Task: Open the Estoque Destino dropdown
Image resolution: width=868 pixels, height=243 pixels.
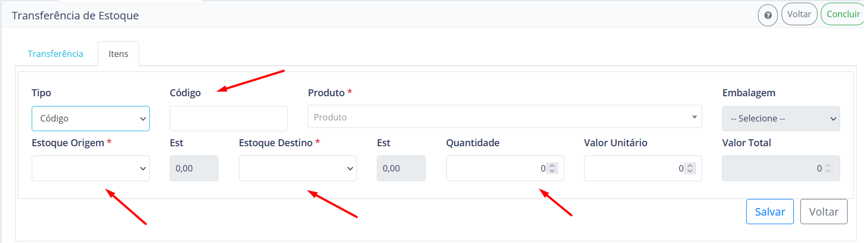Action: click(x=298, y=168)
